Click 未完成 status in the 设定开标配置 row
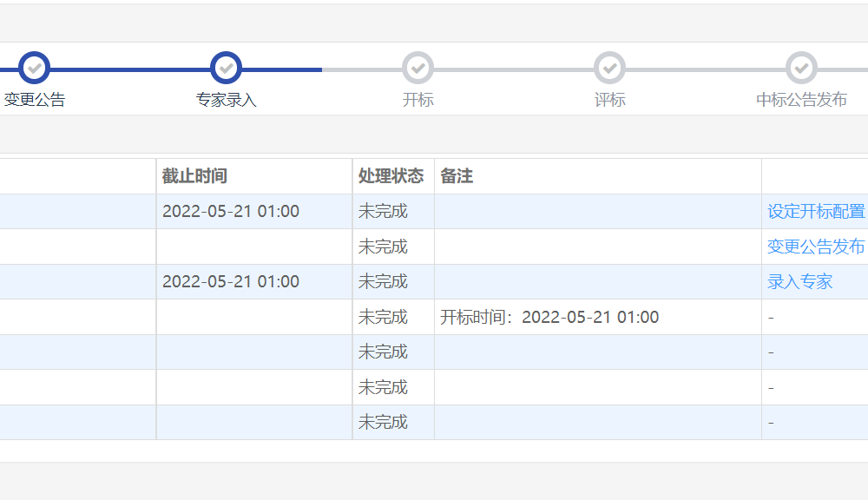This screenshot has height=500, width=868. tap(383, 212)
